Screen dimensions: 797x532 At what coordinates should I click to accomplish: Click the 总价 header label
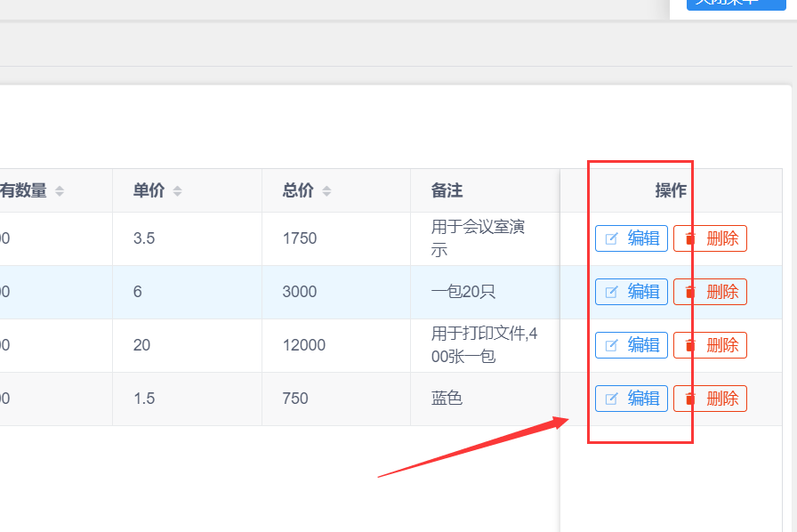point(298,190)
